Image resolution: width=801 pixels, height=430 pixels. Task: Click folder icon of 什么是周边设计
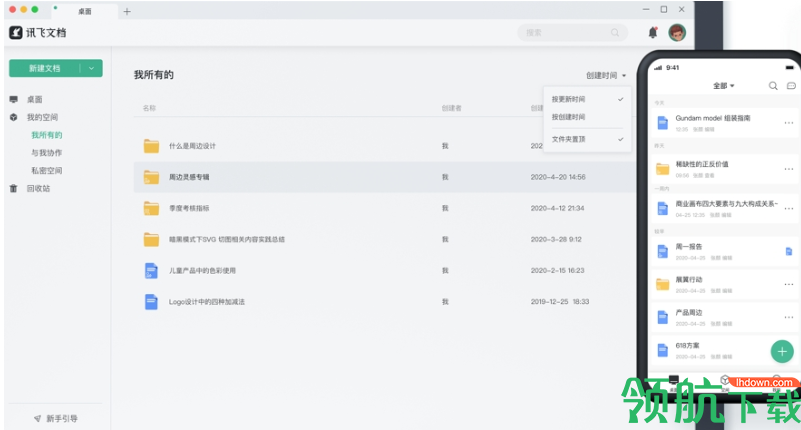click(151, 146)
